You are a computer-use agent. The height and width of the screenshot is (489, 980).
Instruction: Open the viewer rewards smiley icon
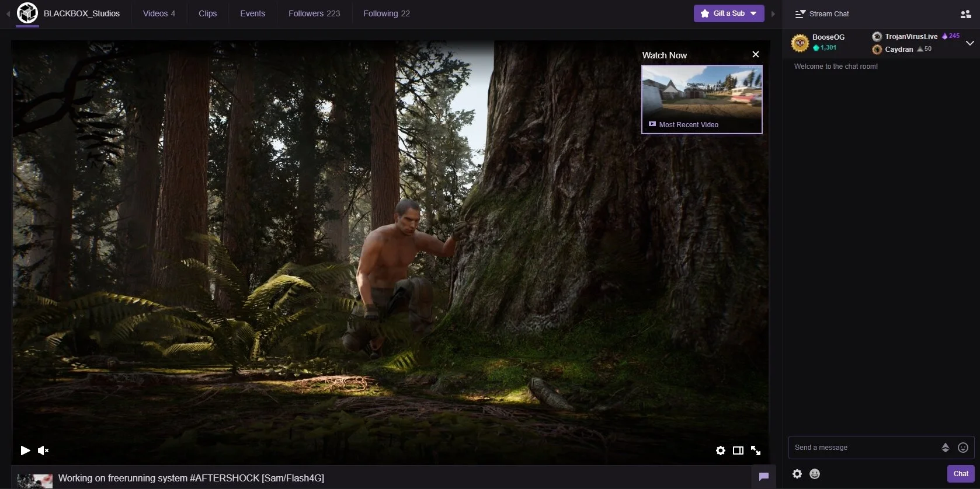coord(815,474)
